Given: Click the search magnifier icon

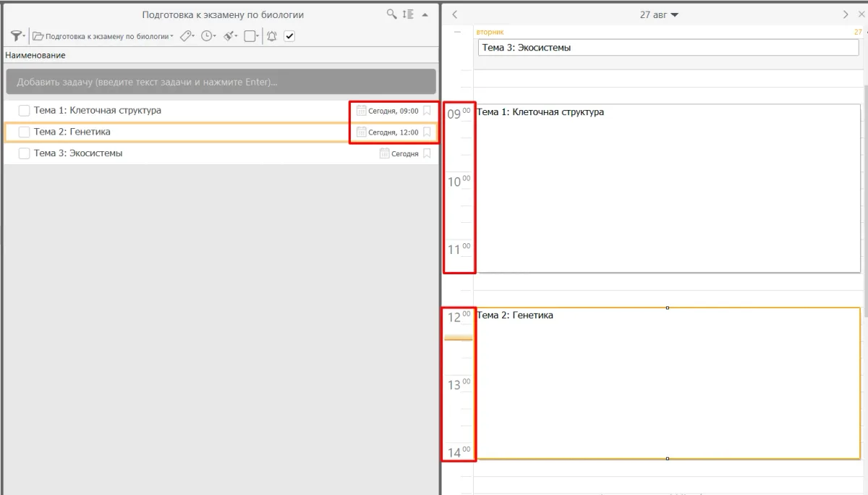Looking at the screenshot, I should click(391, 14).
